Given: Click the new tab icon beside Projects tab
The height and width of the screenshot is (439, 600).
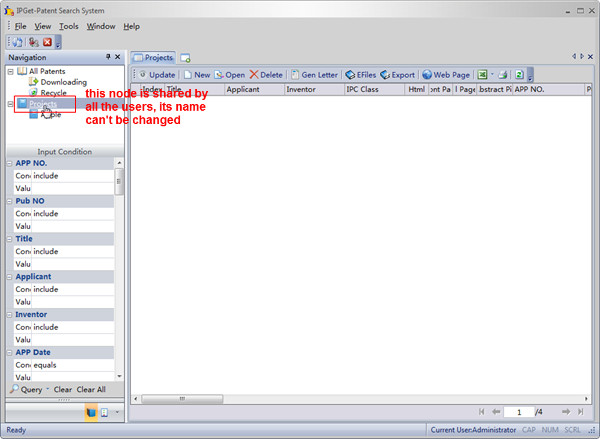Looking at the screenshot, I should pos(186,58).
